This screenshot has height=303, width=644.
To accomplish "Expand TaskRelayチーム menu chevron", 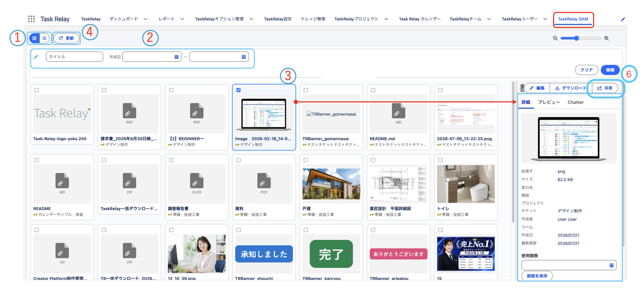I will click(489, 19).
